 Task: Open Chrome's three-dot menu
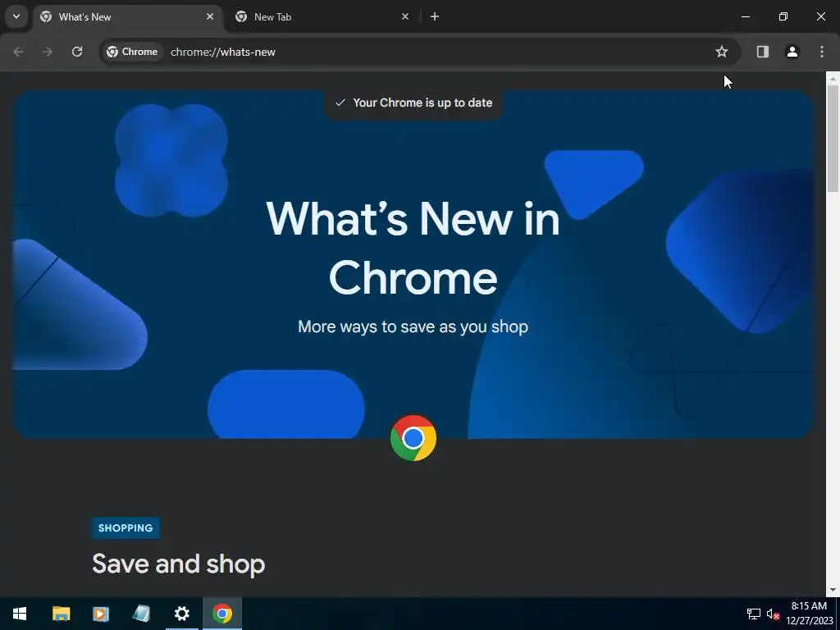click(822, 52)
